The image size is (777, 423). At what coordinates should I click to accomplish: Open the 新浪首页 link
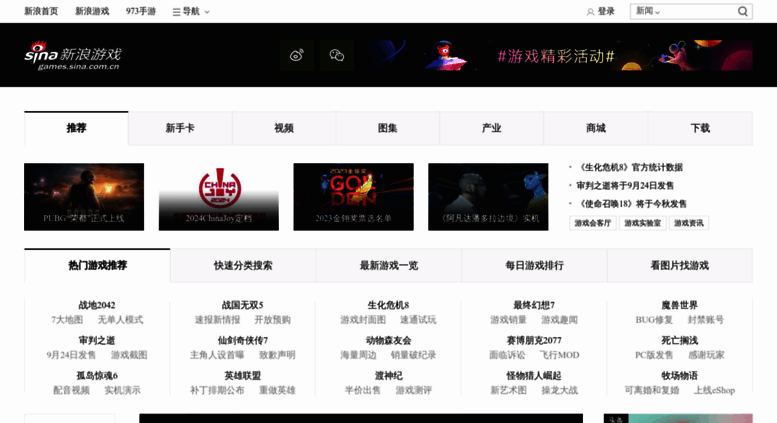point(41,11)
